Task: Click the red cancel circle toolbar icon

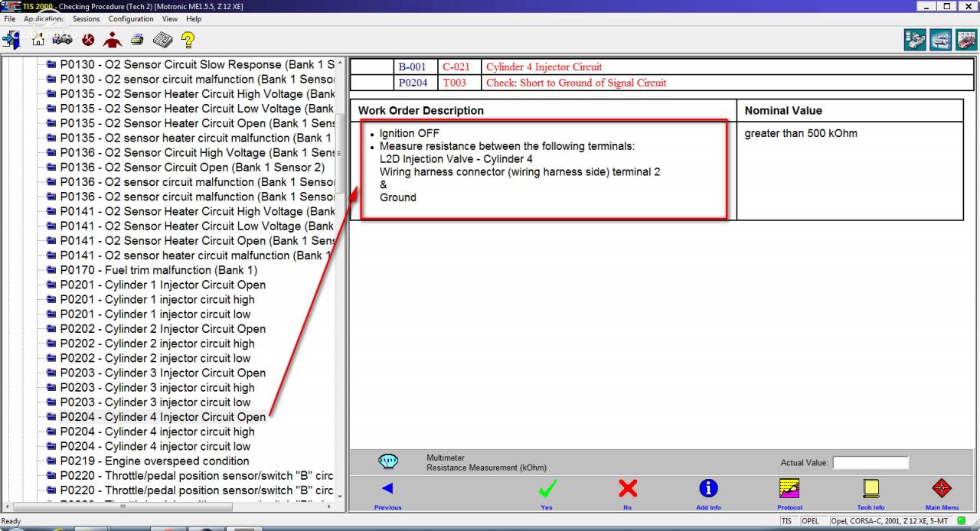Action: click(88, 39)
